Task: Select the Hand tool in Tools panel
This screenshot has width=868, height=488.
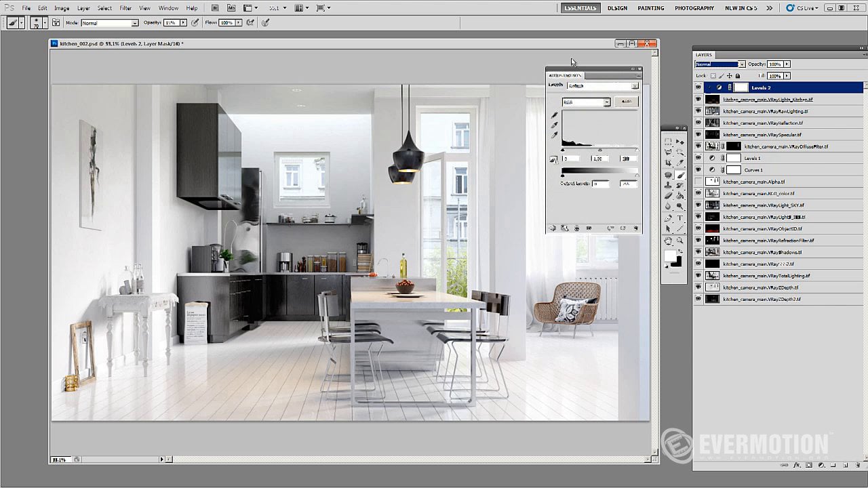Action: (x=669, y=241)
